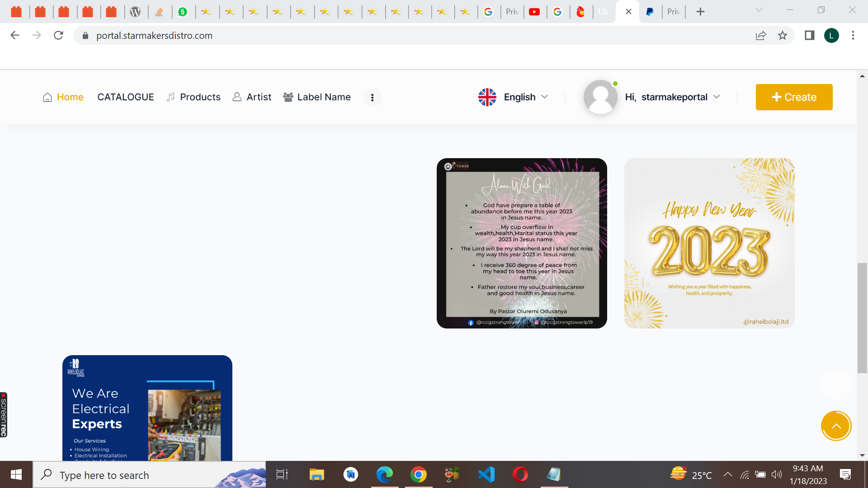Reload the current page
868x488 pixels.
click(58, 35)
